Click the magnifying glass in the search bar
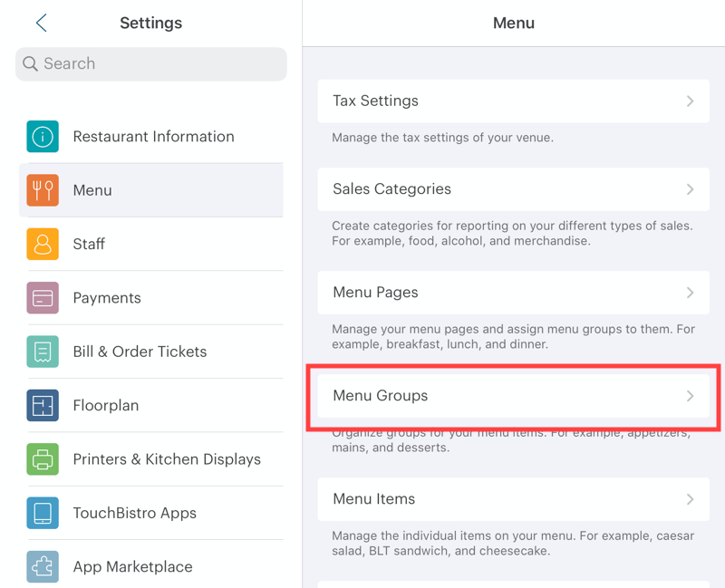725x588 pixels. click(31, 64)
